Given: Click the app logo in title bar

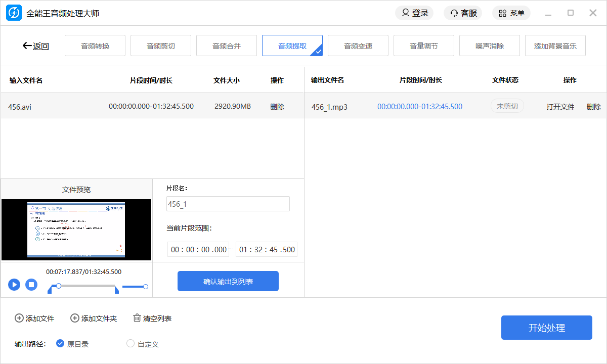Looking at the screenshot, I should [x=14, y=13].
